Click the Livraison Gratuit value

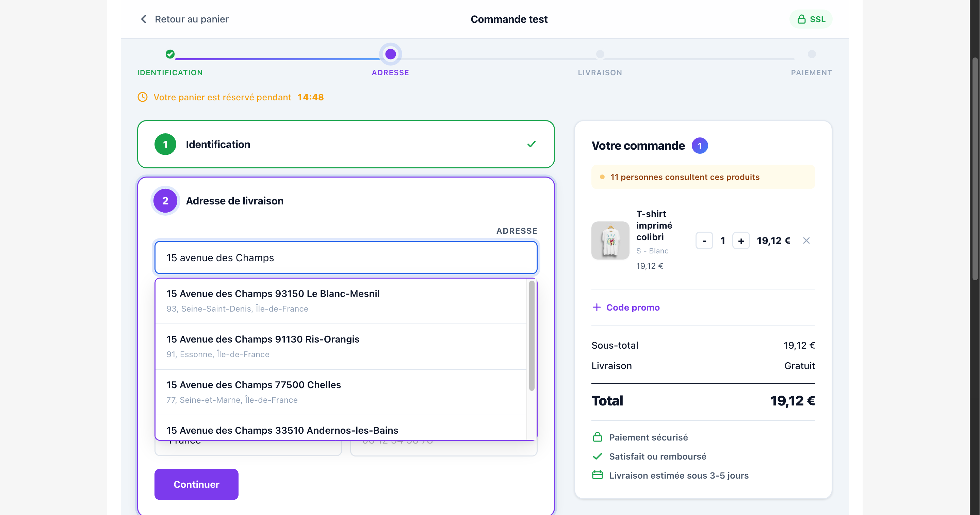(x=799, y=366)
